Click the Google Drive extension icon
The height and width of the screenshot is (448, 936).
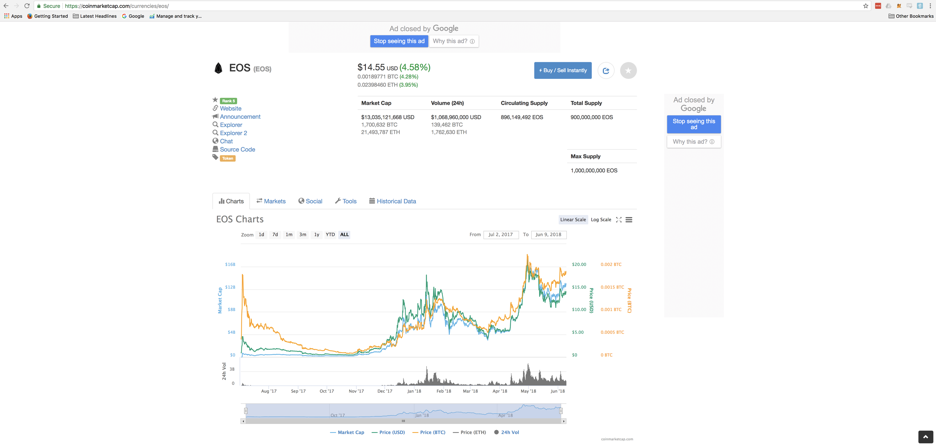click(889, 5)
